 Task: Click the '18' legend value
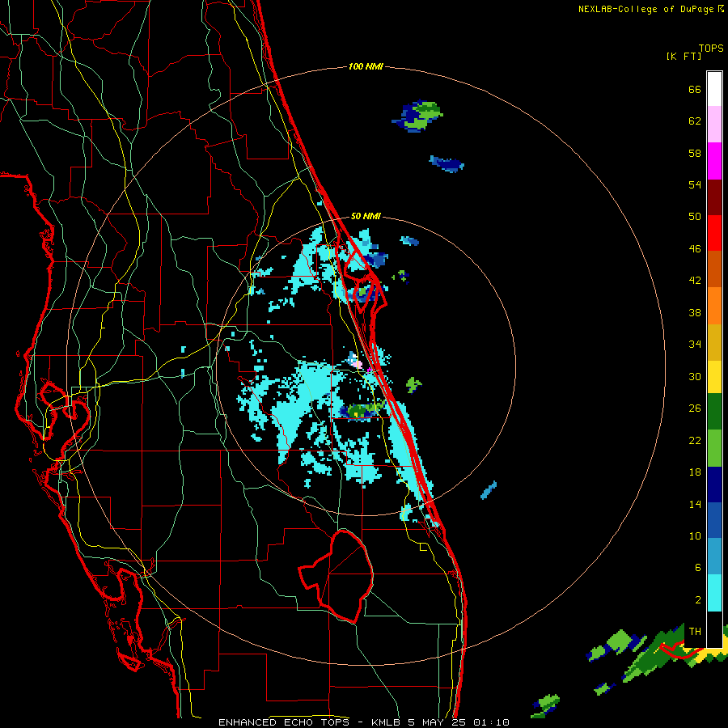point(695,472)
